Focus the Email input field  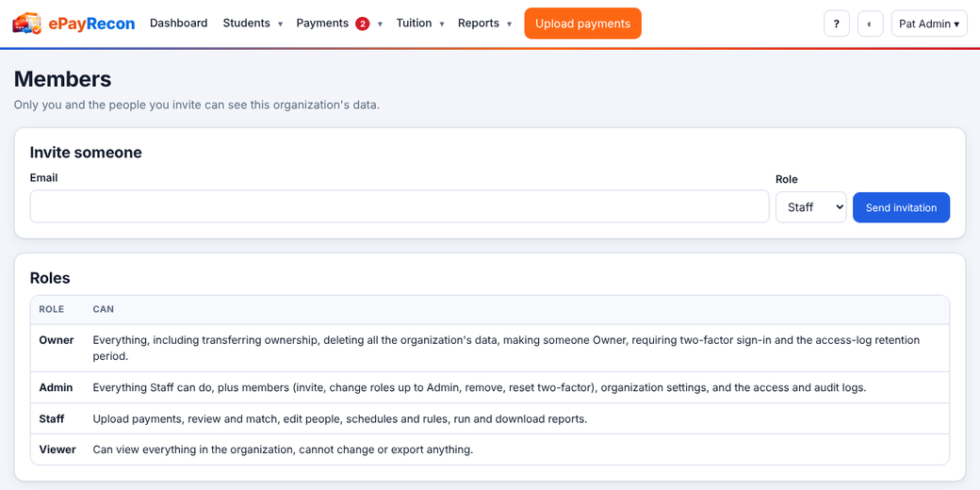tap(400, 206)
